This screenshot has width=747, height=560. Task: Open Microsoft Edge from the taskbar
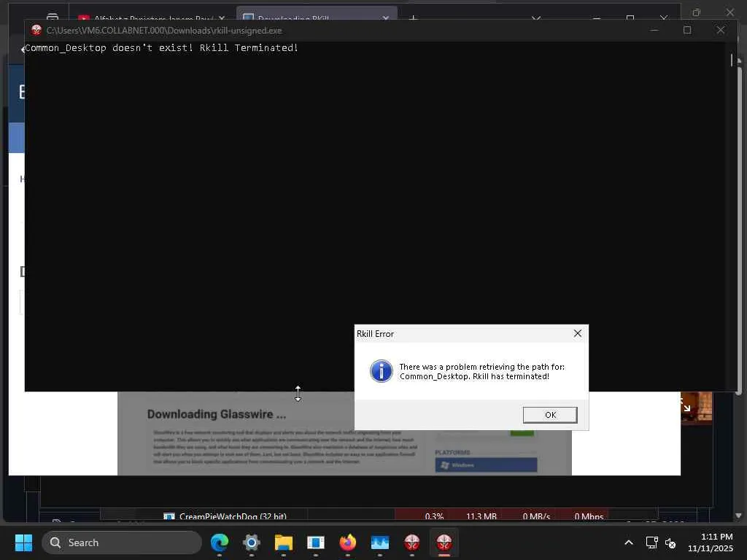(x=219, y=542)
